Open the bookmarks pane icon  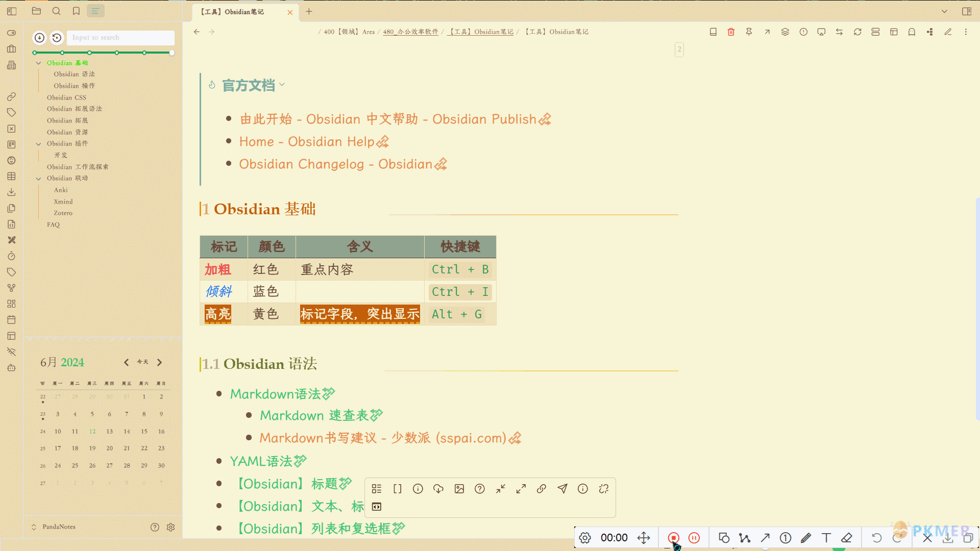76,11
